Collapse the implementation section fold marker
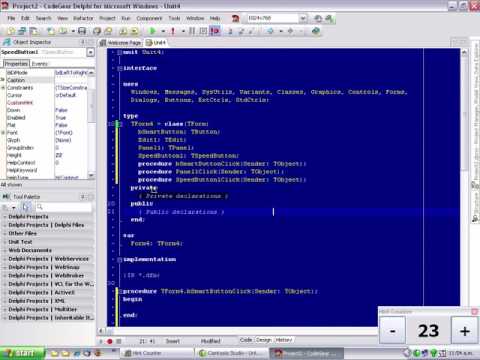 click(119, 260)
